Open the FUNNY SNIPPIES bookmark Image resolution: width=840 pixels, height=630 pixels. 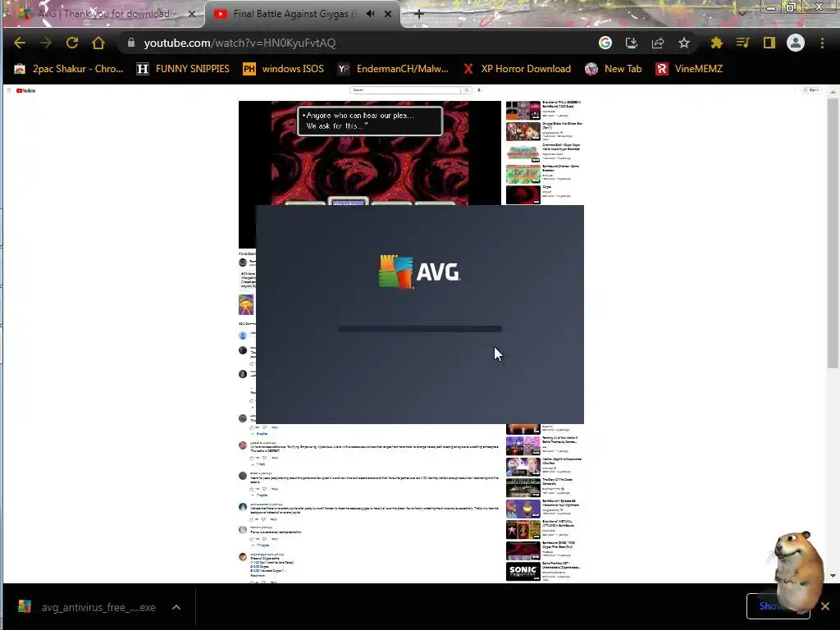(183, 69)
